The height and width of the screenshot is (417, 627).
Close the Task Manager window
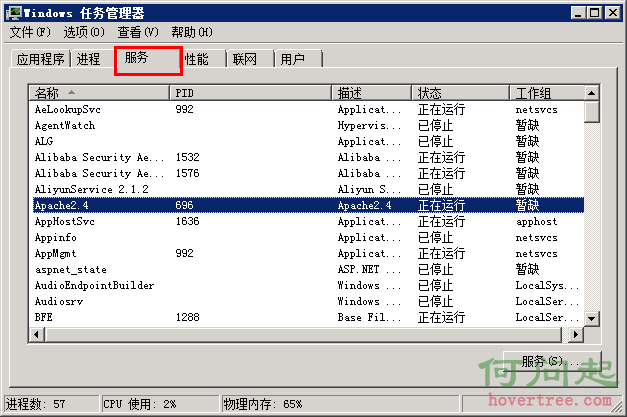coord(613,13)
